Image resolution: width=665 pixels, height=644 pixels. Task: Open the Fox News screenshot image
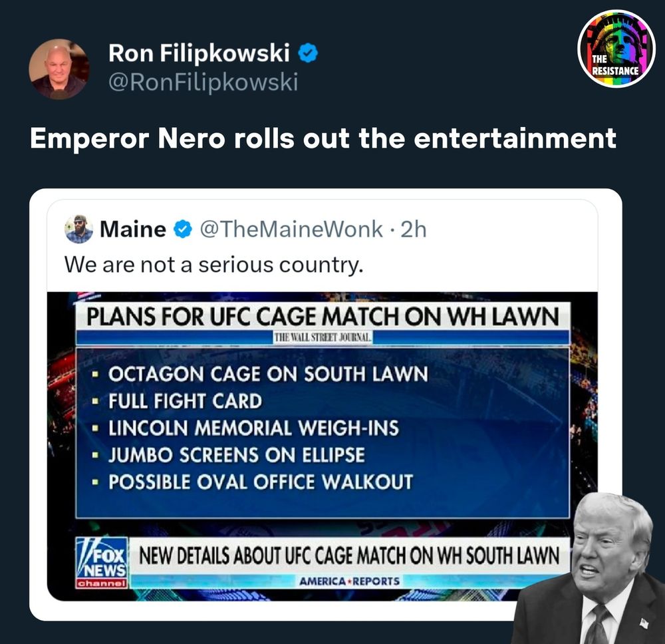(x=323, y=446)
